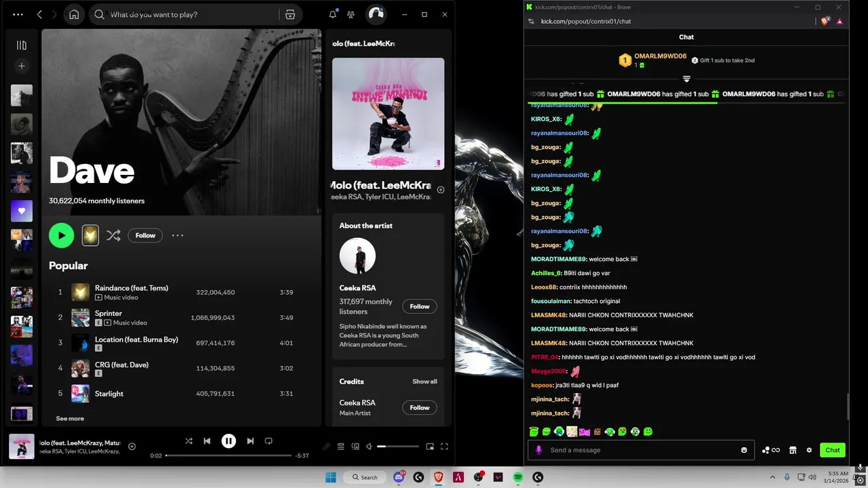Open channel points icon beside infinity symbol
This screenshot has width=868, height=488.
click(766, 450)
